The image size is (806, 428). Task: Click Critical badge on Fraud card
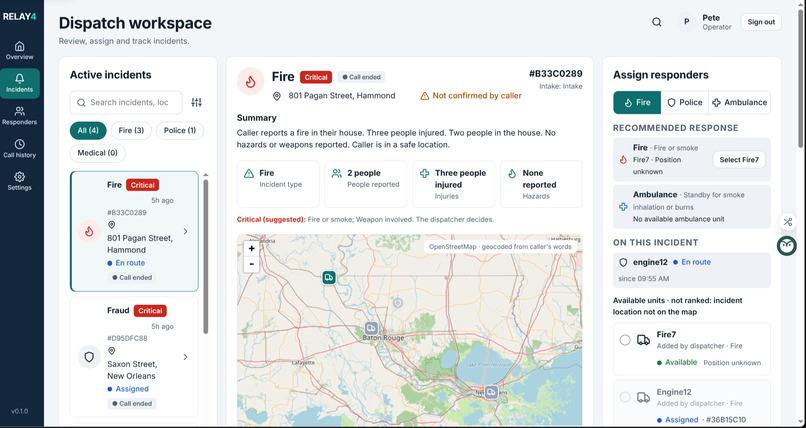(x=150, y=311)
